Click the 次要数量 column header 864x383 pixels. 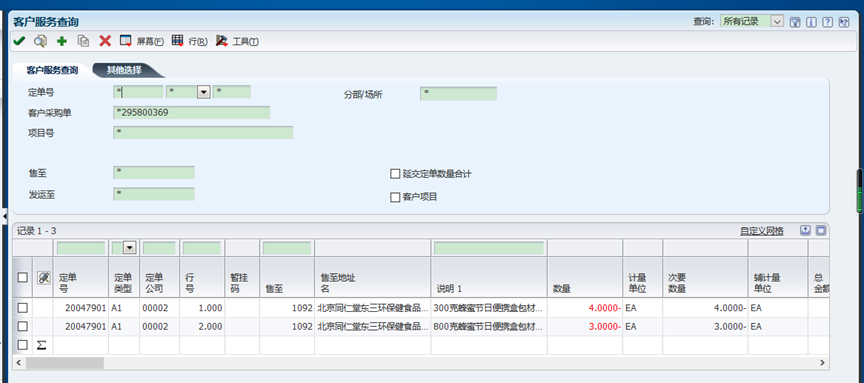[x=706, y=278]
